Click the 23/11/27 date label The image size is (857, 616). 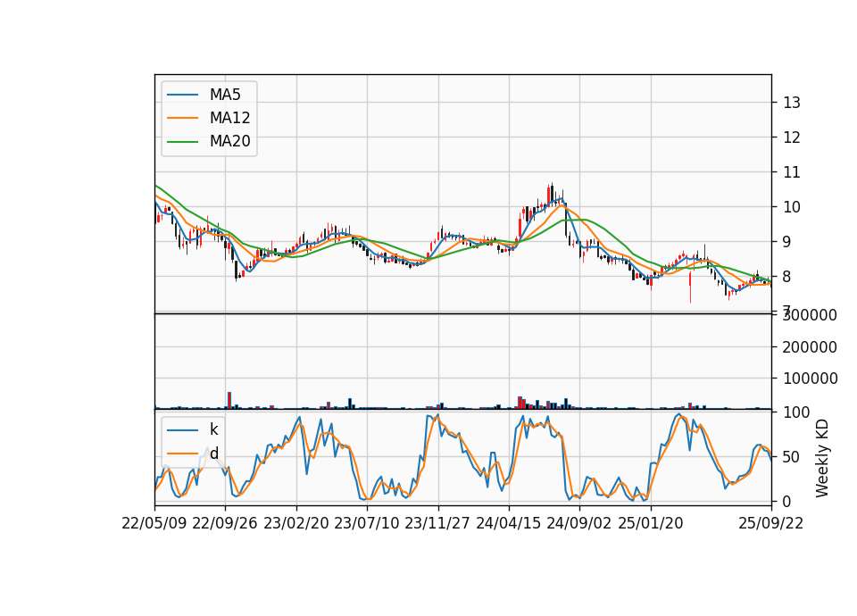pyautogui.click(x=437, y=523)
